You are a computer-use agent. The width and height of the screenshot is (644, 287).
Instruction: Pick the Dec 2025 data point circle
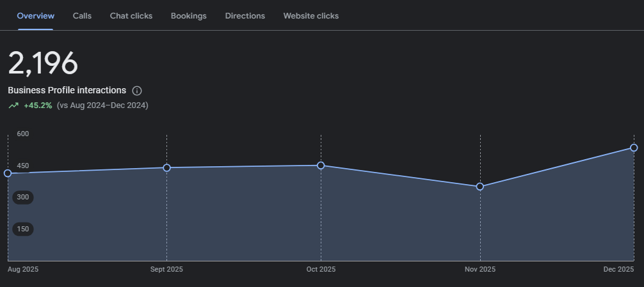click(634, 148)
